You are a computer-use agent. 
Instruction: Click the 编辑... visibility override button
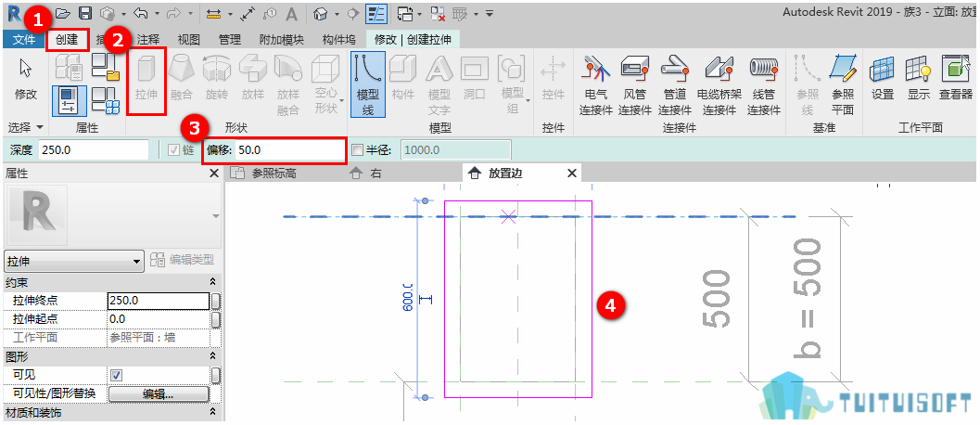pyautogui.click(x=159, y=394)
